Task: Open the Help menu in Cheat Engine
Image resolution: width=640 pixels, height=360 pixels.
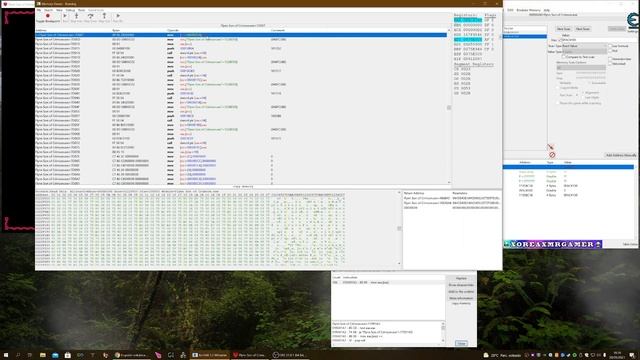Action: [547, 10]
